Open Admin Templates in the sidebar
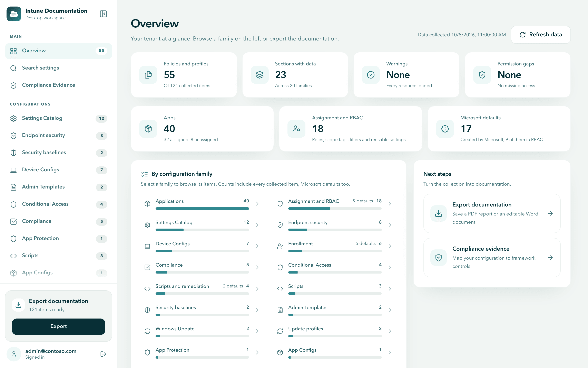Viewport: 588px width, 368px height. (59, 187)
